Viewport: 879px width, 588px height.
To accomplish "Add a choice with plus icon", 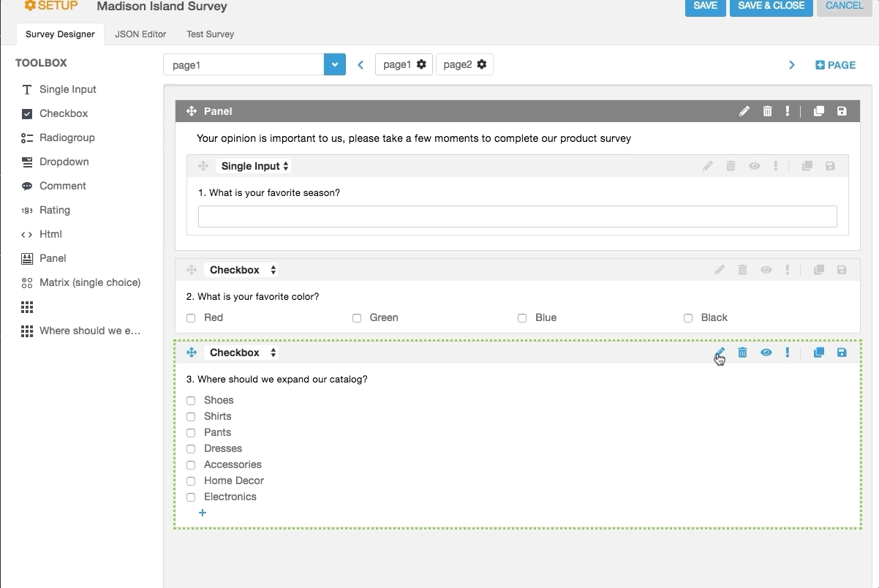I will (x=203, y=513).
